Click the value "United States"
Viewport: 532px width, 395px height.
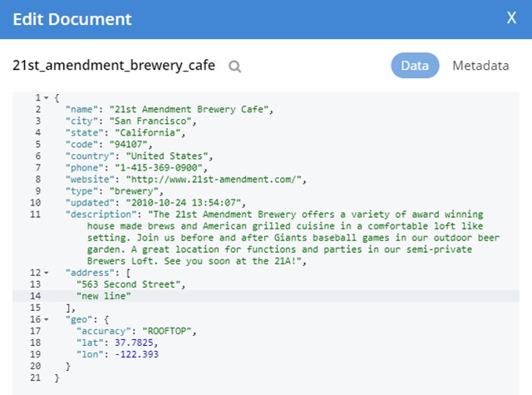coord(167,156)
